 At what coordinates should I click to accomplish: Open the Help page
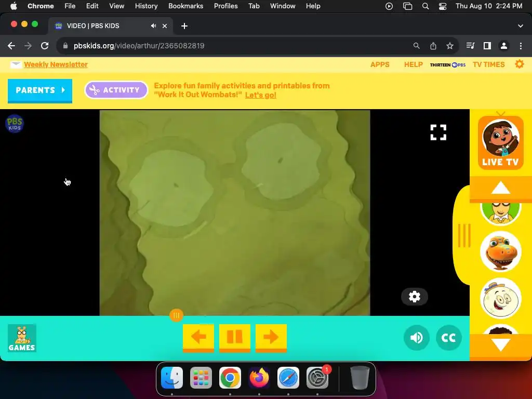413,64
